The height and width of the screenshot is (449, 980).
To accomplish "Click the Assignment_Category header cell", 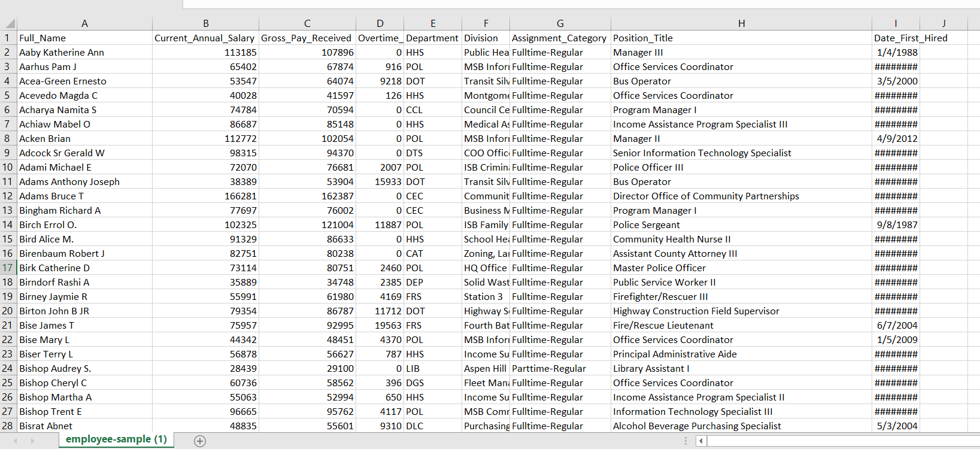I will 560,38.
